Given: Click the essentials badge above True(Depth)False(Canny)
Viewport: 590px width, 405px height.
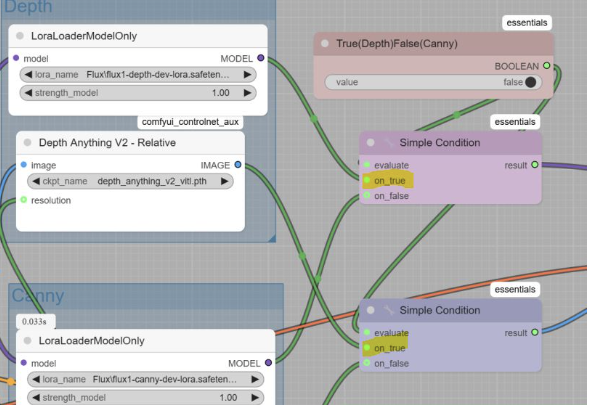Looking at the screenshot, I should (x=527, y=23).
